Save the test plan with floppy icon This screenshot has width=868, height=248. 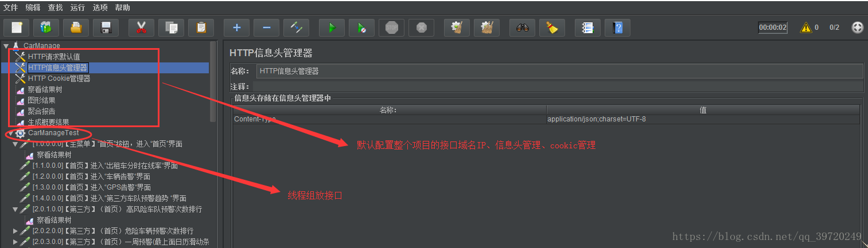click(106, 27)
